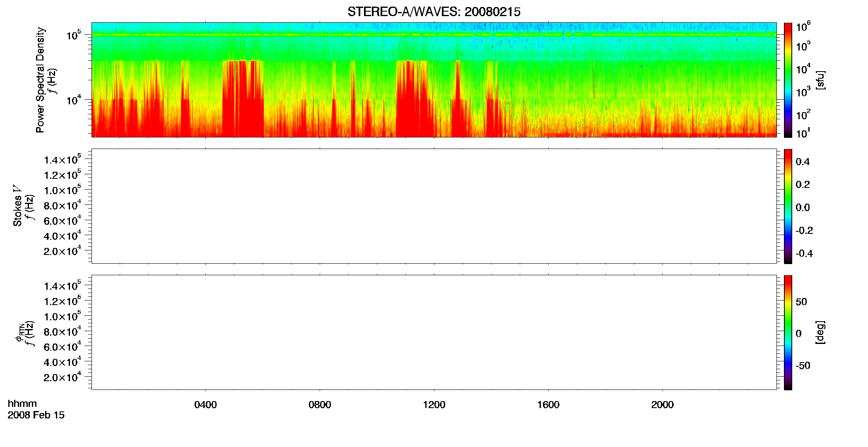868x447 pixels.
Task: Click the -50 label on the degrees colorbar
Action: pyautogui.click(x=803, y=365)
